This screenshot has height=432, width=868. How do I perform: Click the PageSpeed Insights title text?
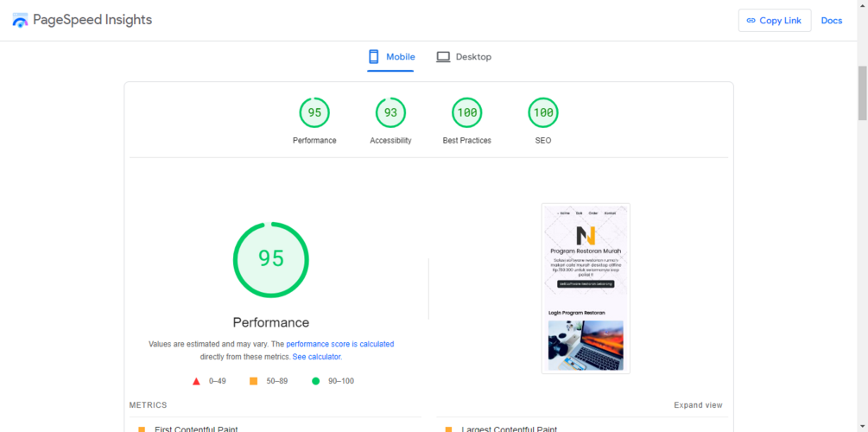pyautogui.click(x=92, y=20)
